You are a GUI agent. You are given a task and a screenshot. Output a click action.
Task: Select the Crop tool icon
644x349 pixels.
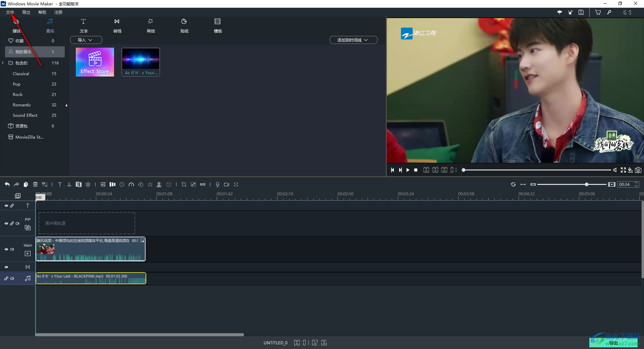pyautogui.click(x=184, y=184)
